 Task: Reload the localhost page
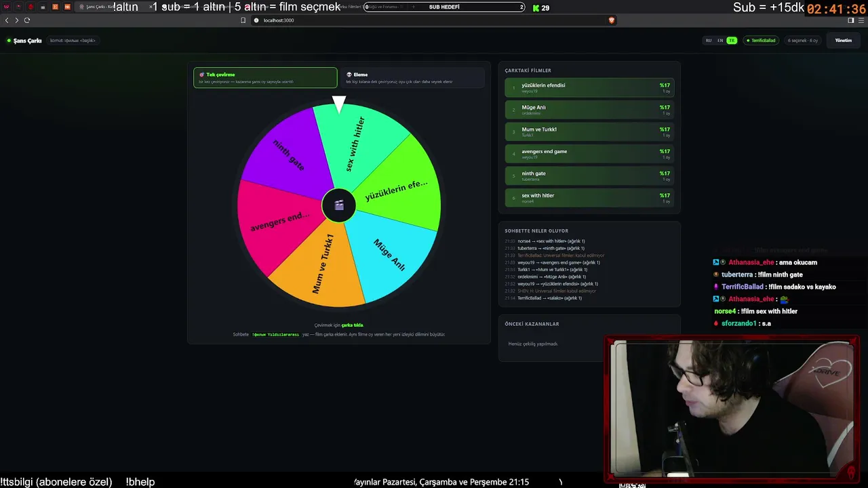[27, 20]
